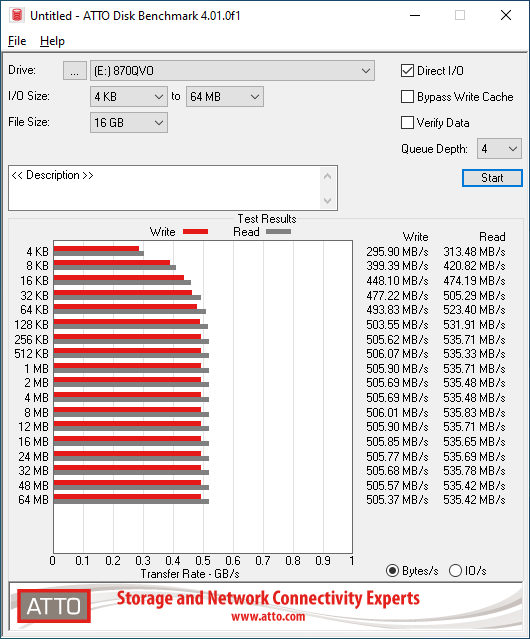
Task: Click the gray Read legend swatch
Action: [x=279, y=231]
